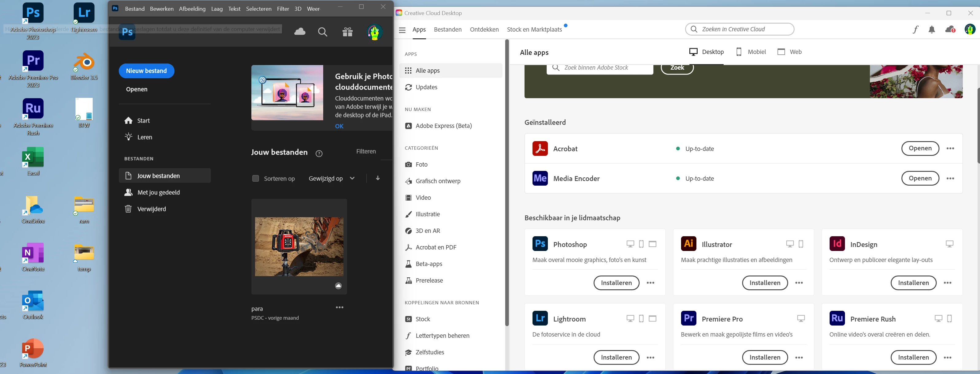Click the Nieuw bestand button
Image resolution: width=980 pixels, height=374 pixels.
click(146, 71)
